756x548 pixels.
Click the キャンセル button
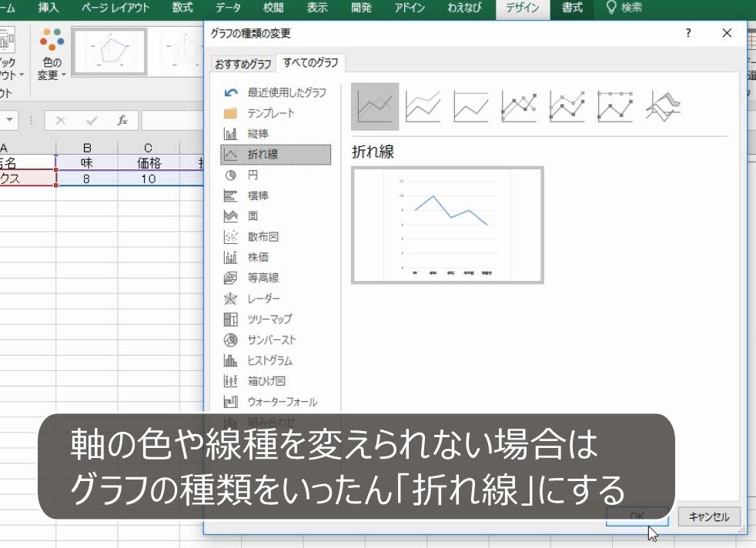708,516
